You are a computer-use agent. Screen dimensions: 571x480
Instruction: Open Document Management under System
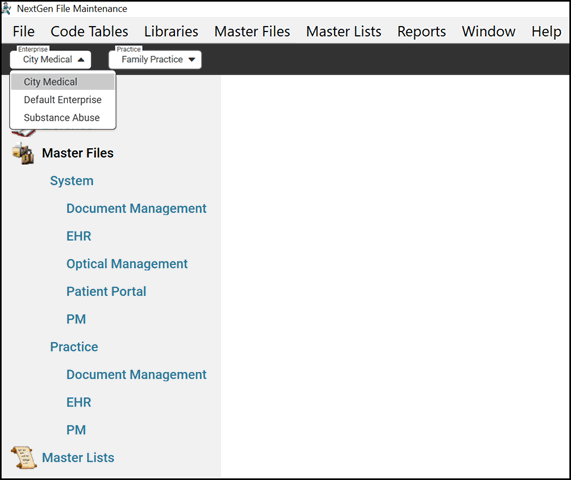[x=136, y=208]
